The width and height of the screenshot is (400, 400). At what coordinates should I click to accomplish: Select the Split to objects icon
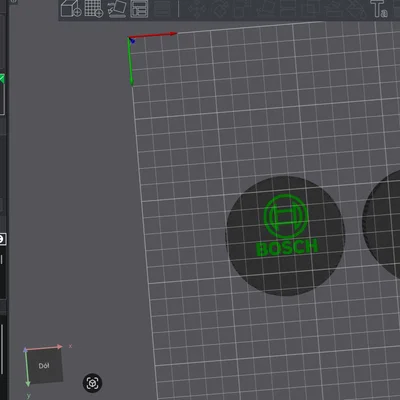[x=162, y=9]
